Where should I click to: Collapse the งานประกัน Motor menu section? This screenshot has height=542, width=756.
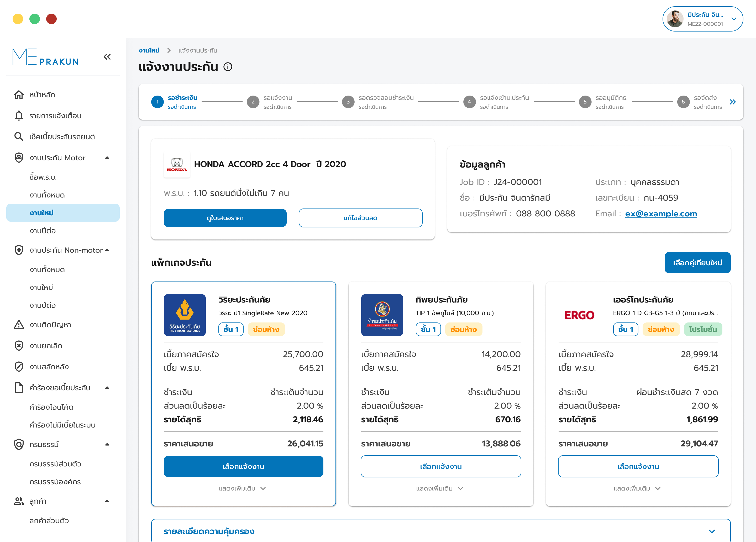click(107, 158)
